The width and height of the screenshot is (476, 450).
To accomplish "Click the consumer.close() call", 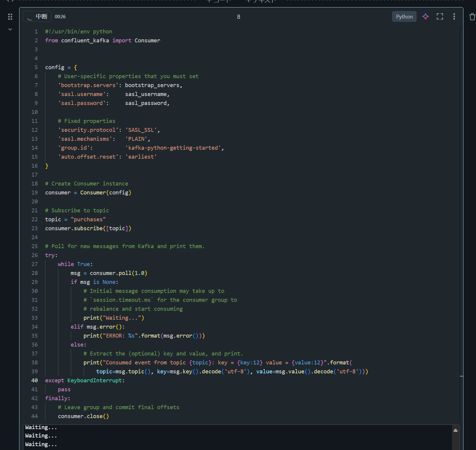I will pyautogui.click(x=83, y=416).
